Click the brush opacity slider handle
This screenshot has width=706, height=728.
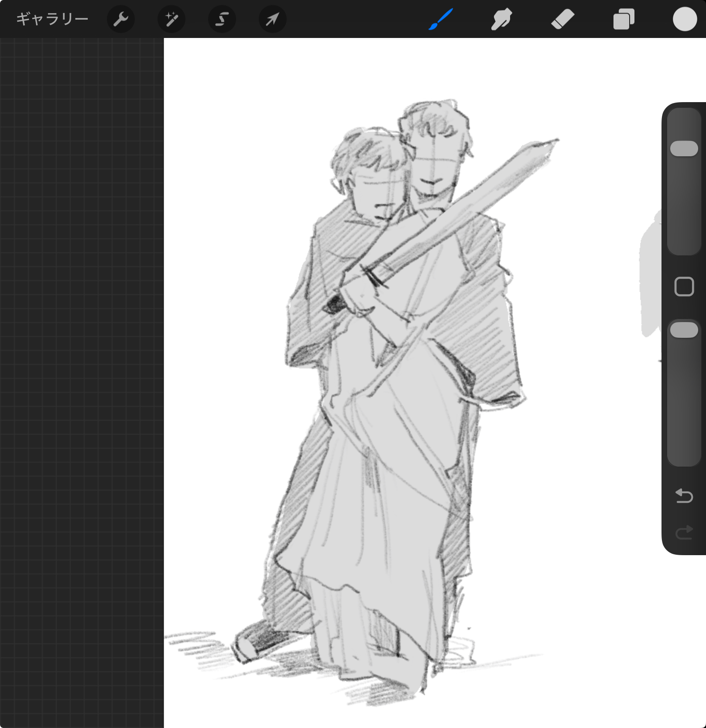[684, 330]
